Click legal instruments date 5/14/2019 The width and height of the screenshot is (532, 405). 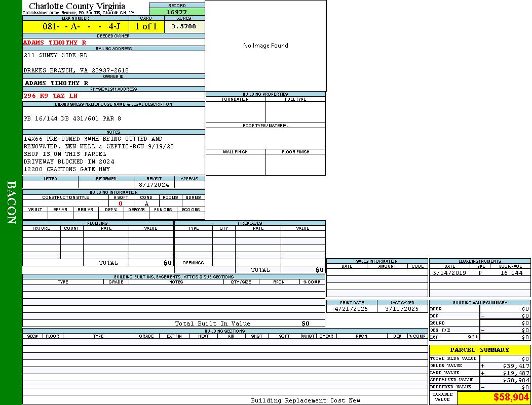click(x=449, y=273)
